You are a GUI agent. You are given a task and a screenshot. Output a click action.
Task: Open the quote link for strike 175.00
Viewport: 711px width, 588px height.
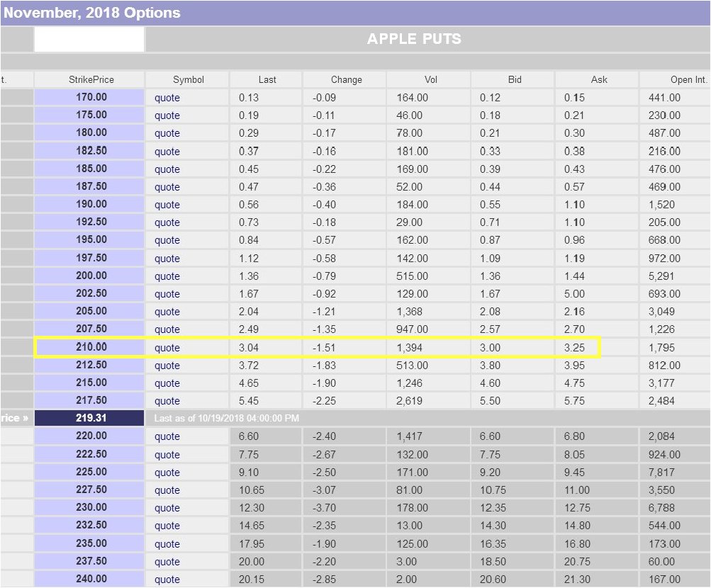pyautogui.click(x=167, y=115)
